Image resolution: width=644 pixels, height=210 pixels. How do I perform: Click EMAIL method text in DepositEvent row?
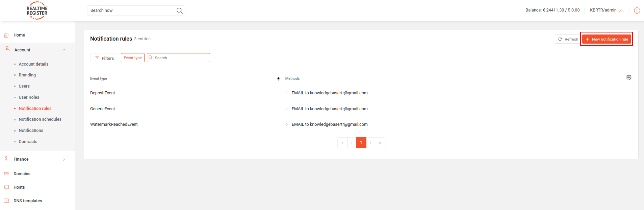click(330, 93)
